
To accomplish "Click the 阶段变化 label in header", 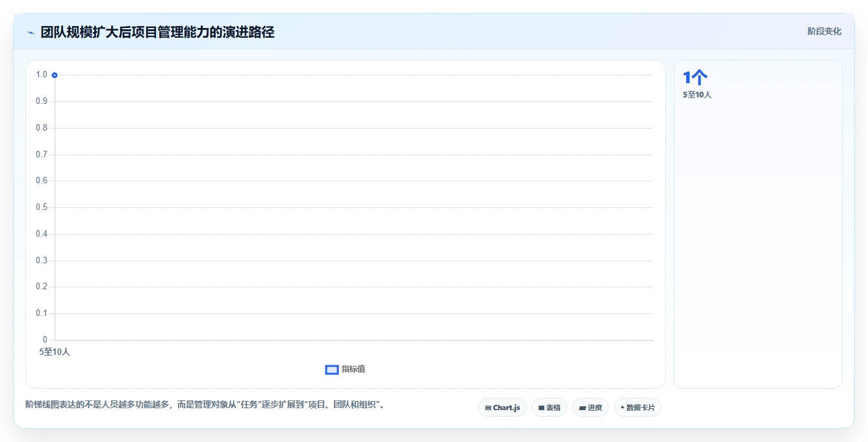I will [824, 31].
